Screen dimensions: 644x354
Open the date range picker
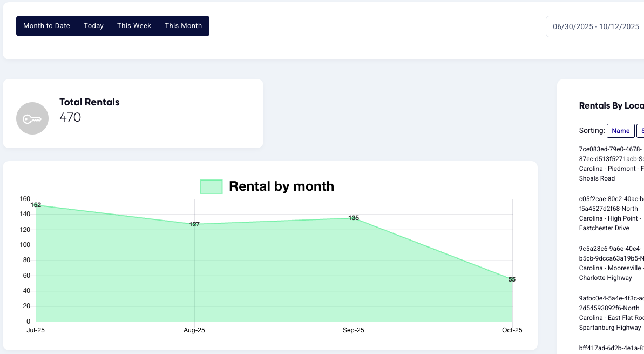pos(595,26)
